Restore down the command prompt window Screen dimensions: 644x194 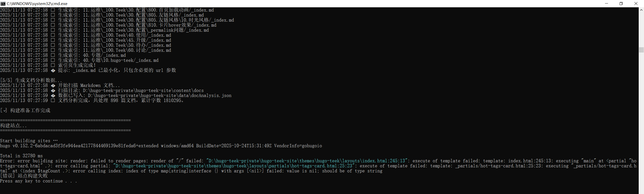click(x=621, y=4)
